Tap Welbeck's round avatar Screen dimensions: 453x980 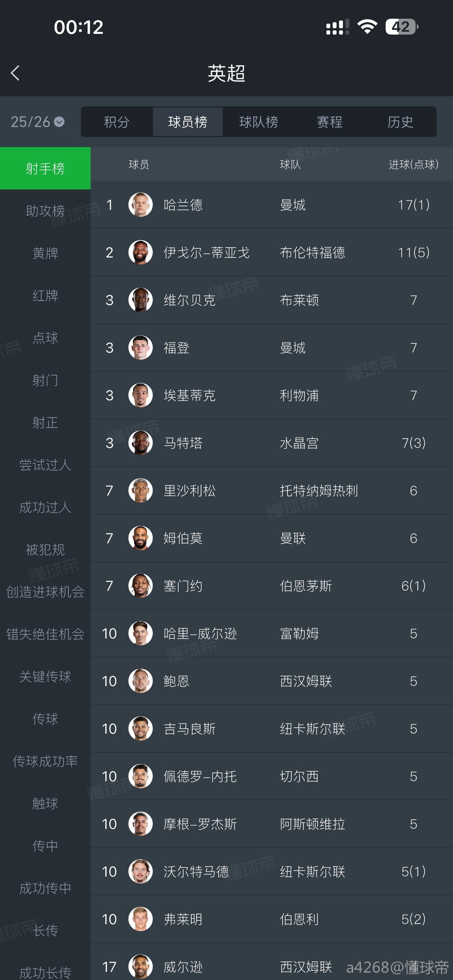tap(140, 300)
